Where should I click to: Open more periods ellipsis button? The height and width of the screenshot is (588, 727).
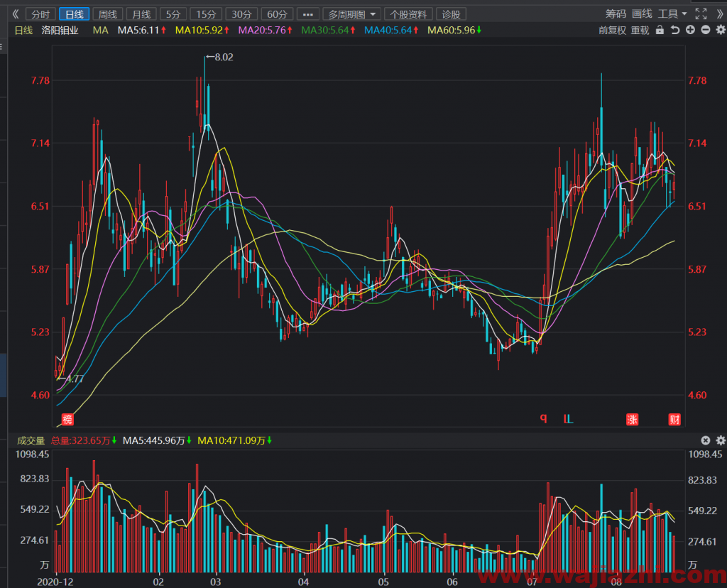(308, 14)
